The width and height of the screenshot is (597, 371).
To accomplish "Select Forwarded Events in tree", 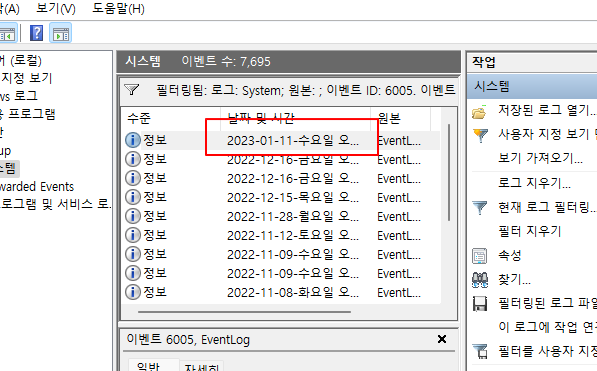I will [x=37, y=187].
